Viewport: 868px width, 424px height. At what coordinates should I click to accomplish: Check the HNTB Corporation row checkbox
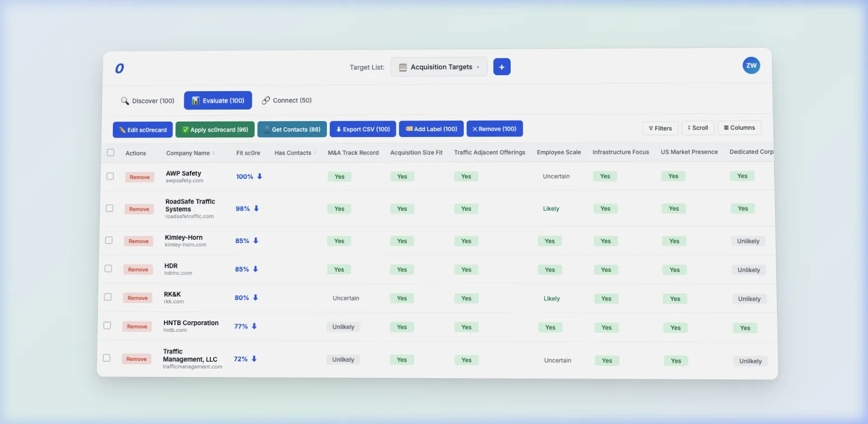click(107, 326)
